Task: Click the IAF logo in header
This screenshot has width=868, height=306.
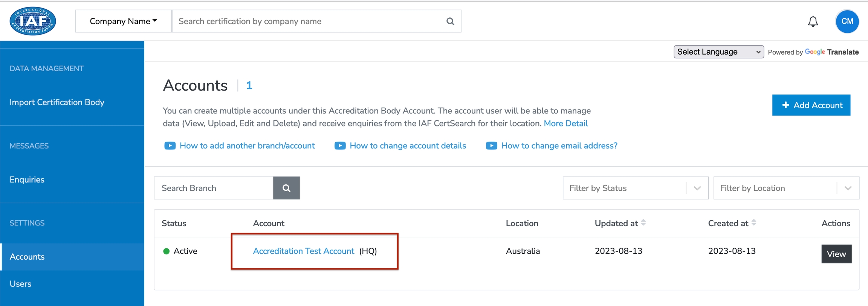Action: coord(33,21)
